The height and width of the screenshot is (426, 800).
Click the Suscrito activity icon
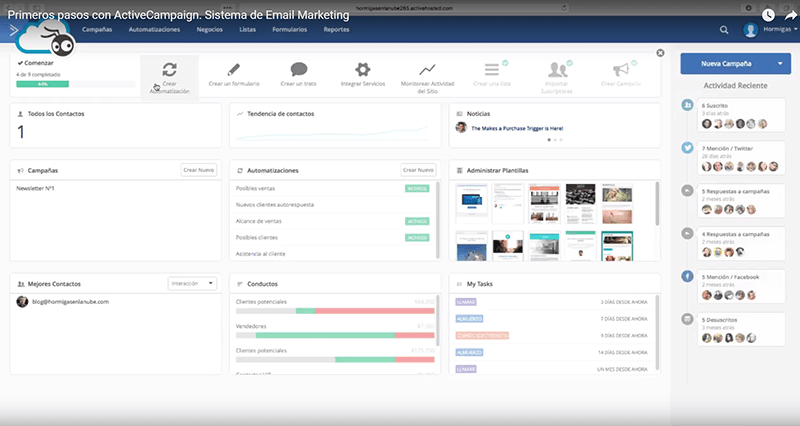click(687, 105)
